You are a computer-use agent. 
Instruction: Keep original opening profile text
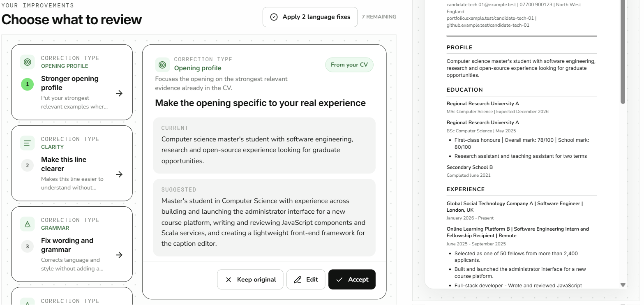point(250,280)
